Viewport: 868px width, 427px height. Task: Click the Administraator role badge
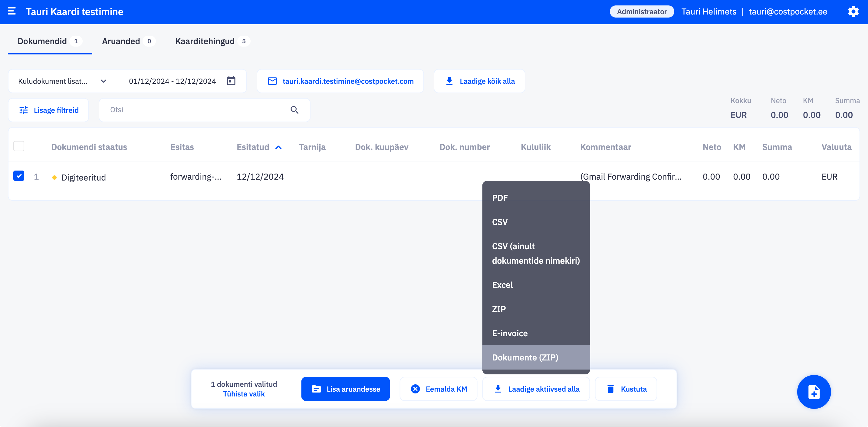pos(642,12)
